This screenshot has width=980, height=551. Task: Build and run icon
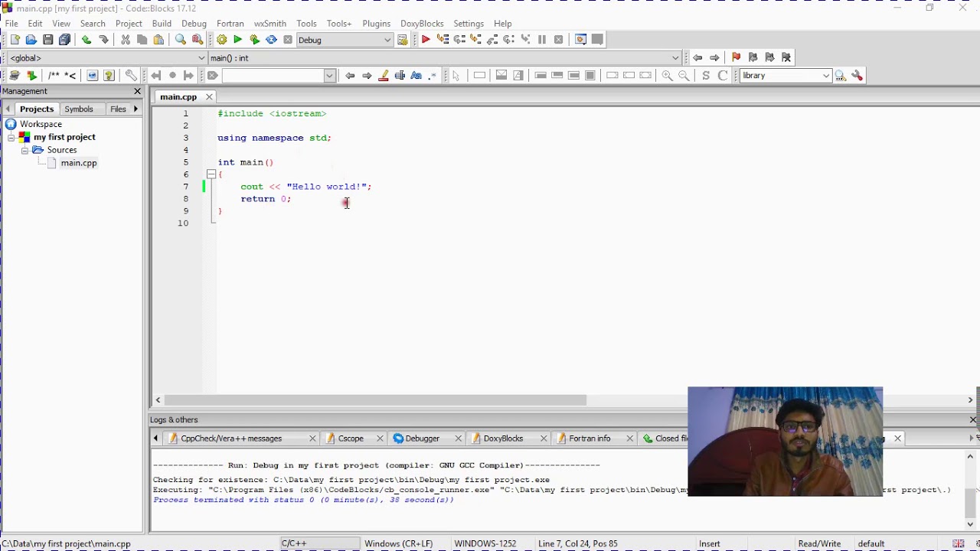[x=255, y=40]
